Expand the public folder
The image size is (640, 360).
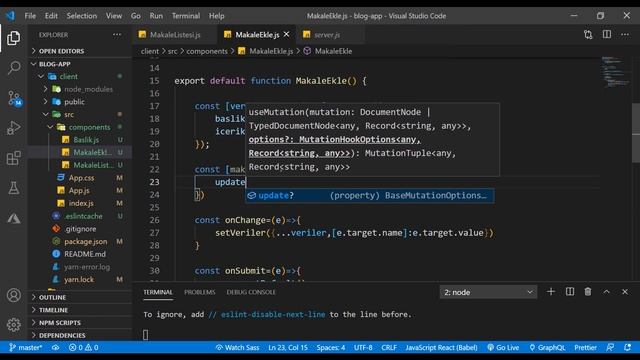tap(80, 102)
